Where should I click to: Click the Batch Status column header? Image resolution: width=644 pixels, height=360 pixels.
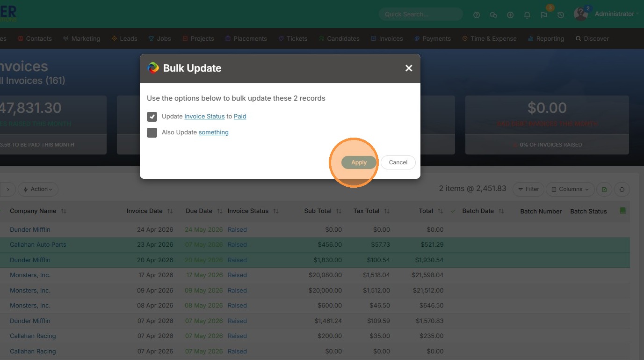[x=588, y=211]
